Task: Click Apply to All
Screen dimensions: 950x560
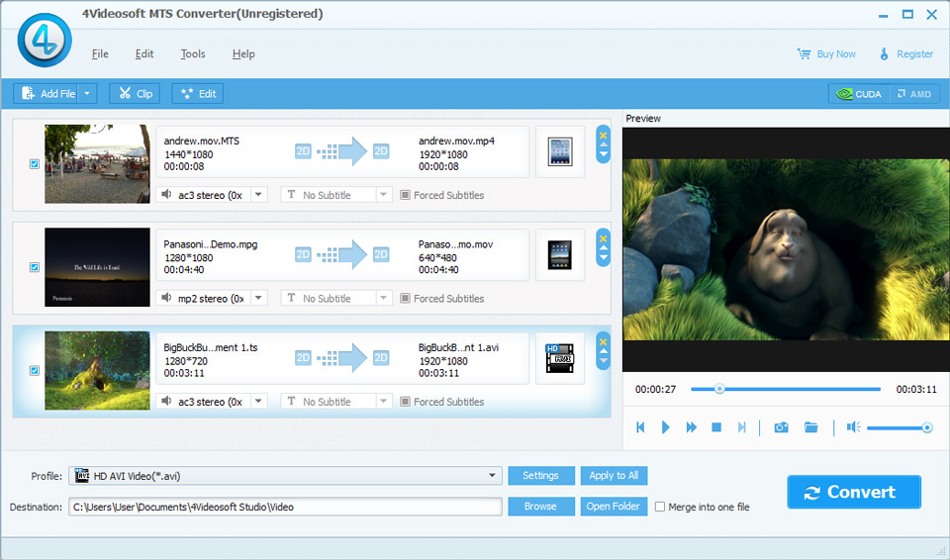Action: point(614,476)
